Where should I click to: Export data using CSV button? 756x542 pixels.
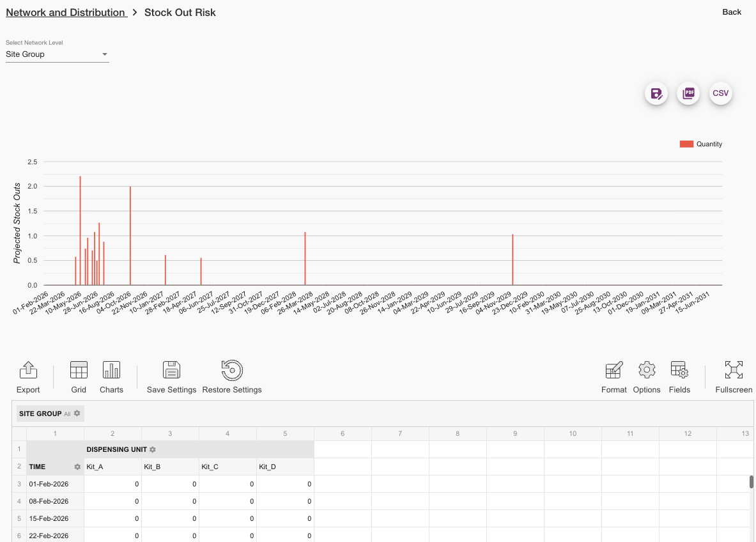[720, 93]
